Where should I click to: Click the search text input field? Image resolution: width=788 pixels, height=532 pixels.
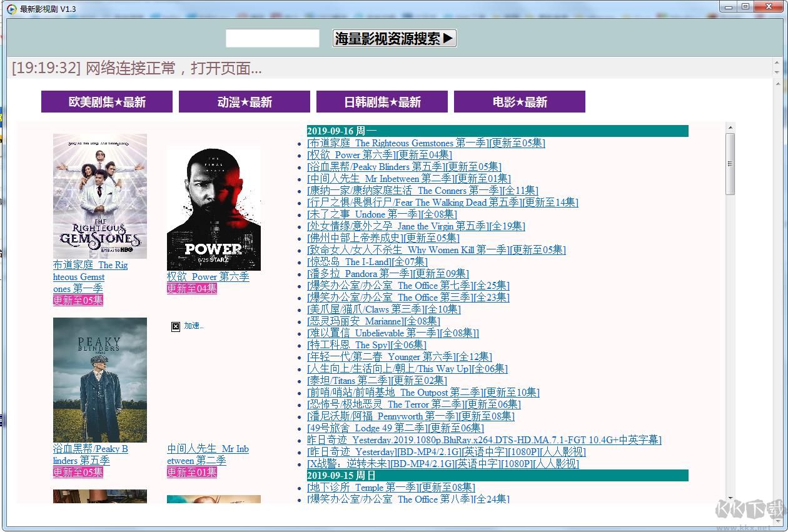(273, 38)
